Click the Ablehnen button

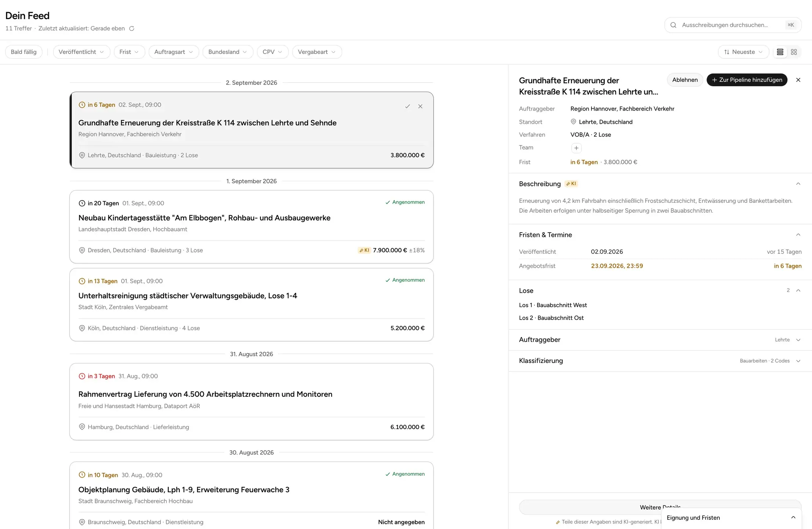(x=685, y=80)
